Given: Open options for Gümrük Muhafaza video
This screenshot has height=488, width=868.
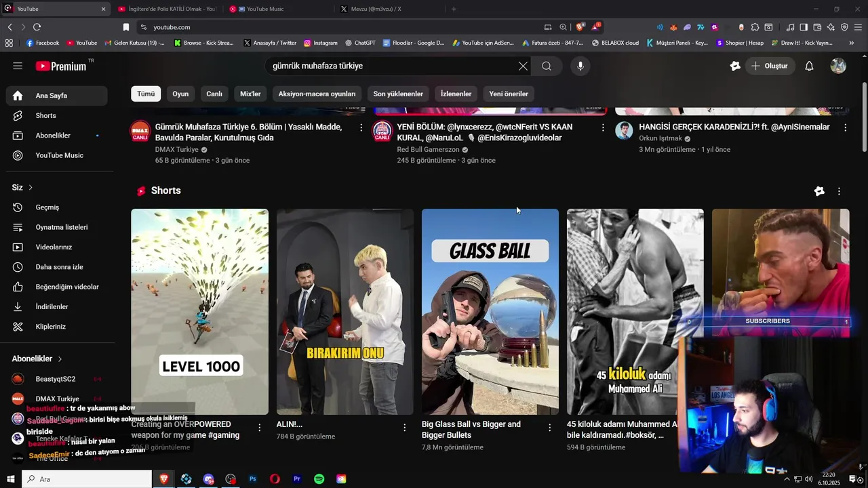Looking at the screenshot, I should 361,127.
